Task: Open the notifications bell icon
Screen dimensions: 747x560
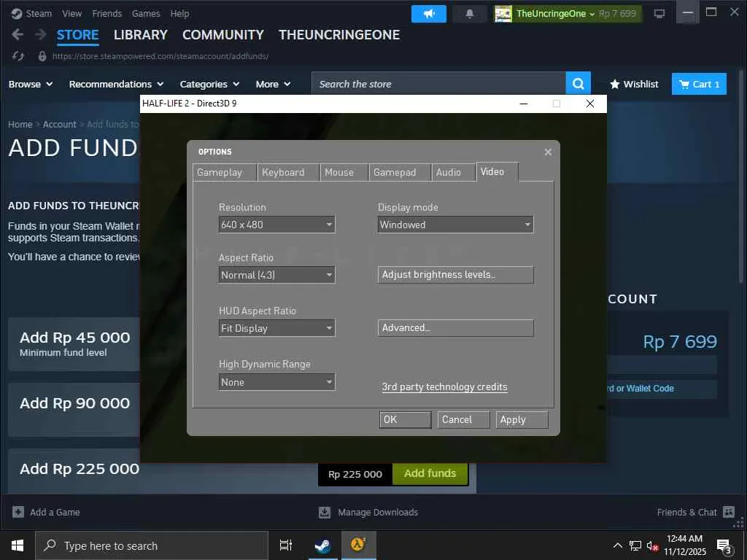Action: (469, 14)
